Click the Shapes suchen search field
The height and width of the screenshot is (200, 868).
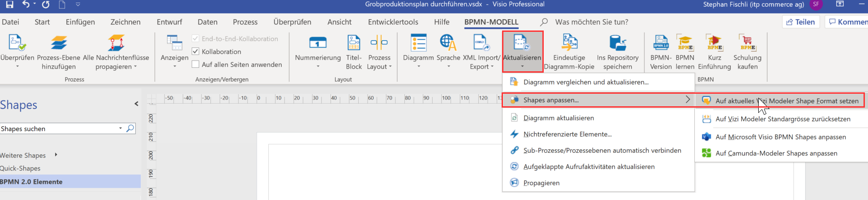pyautogui.click(x=60, y=129)
